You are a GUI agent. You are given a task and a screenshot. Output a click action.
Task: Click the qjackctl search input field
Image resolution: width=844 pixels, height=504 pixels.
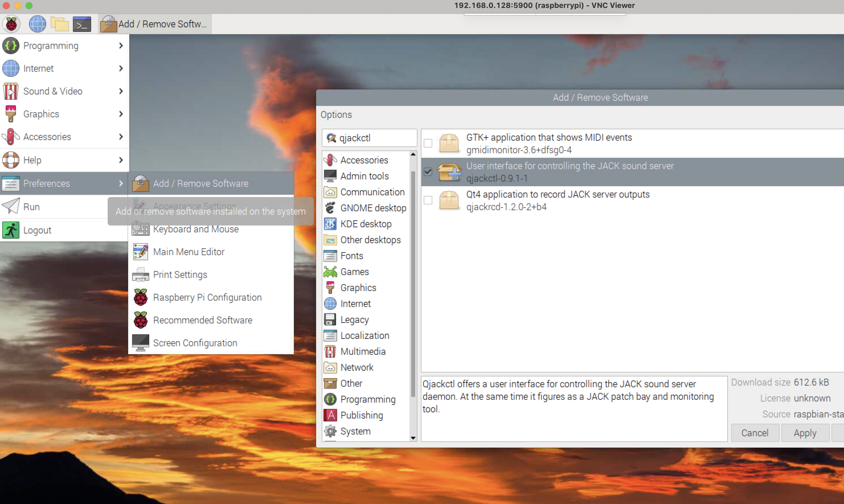point(370,138)
